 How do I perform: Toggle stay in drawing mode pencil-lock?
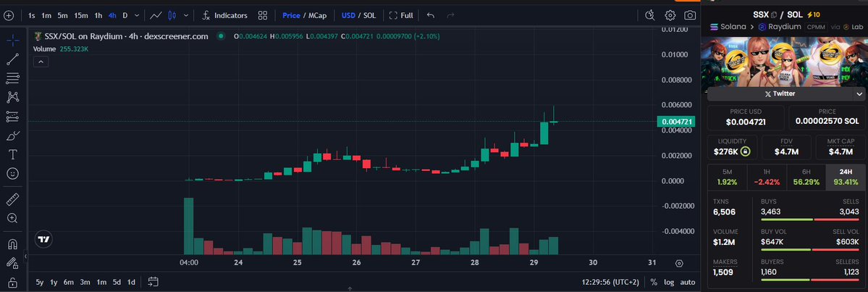(x=13, y=263)
